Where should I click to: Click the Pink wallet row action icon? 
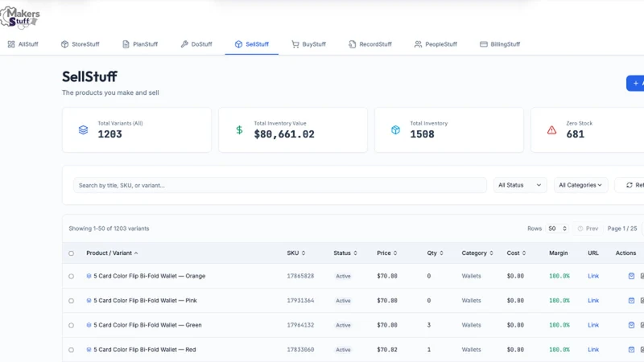tap(631, 300)
